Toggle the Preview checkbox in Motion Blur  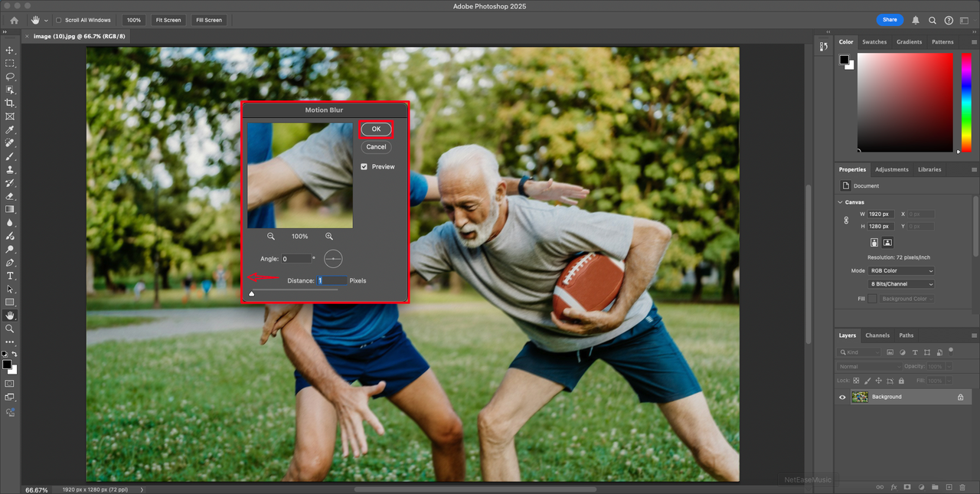click(364, 166)
